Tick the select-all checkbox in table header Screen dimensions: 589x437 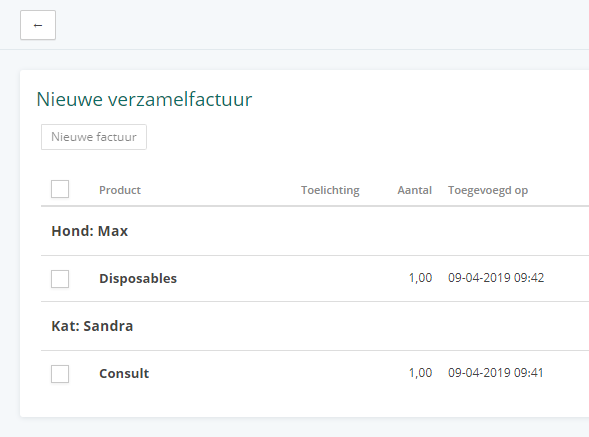[60, 189]
